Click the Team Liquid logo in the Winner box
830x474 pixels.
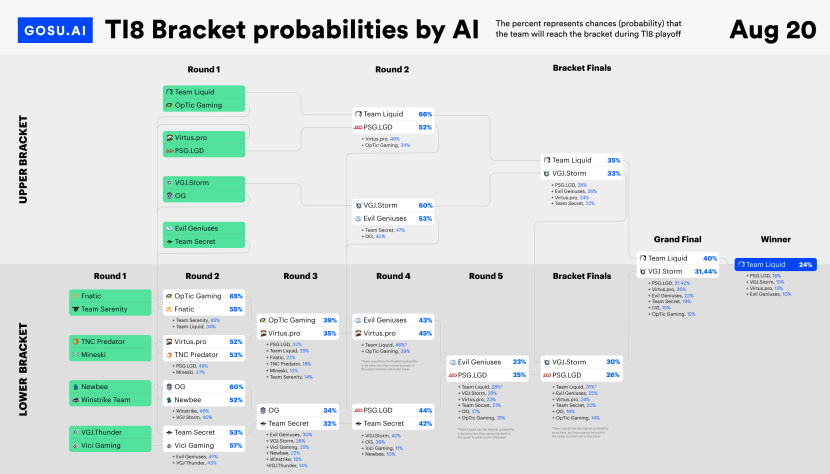[742, 265]
